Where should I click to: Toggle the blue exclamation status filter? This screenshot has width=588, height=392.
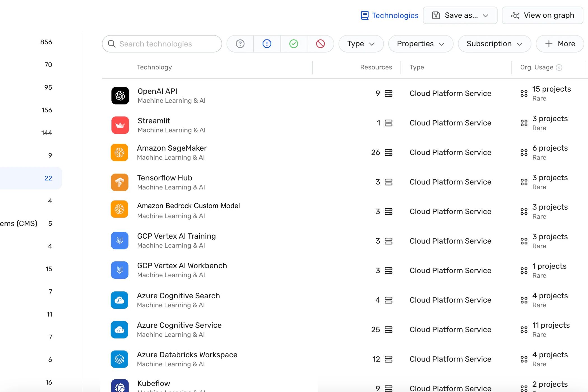(267, 44)
